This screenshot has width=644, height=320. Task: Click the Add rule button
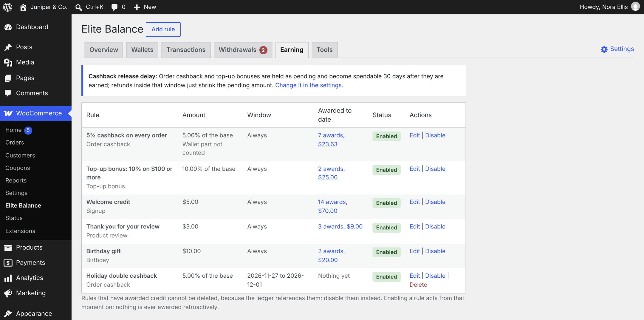(x=163, y=30)
